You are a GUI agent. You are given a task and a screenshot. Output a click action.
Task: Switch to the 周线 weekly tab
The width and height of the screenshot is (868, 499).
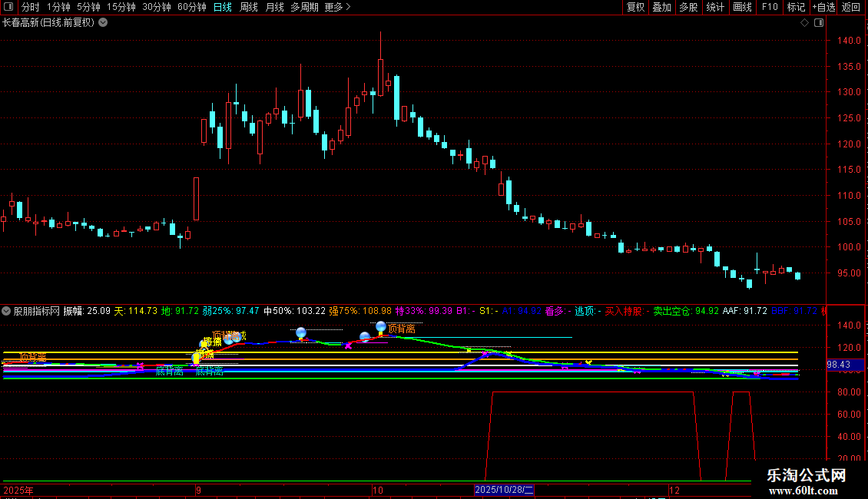249,7
